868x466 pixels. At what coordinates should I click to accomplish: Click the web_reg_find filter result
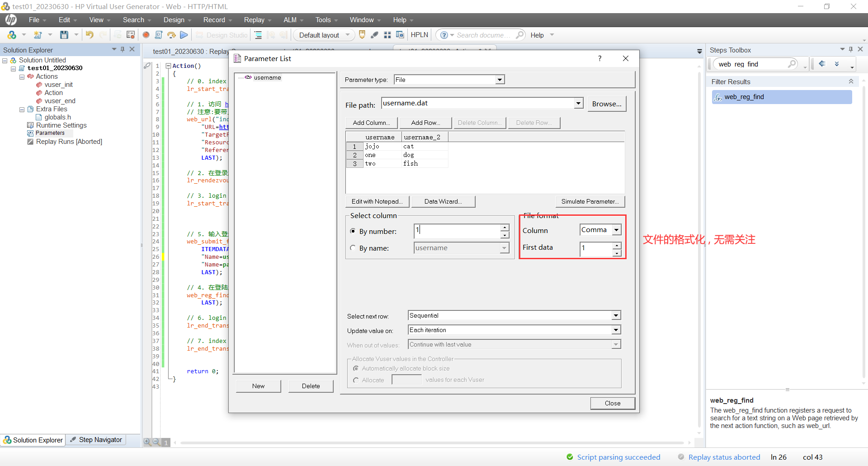tap(782, 97)
